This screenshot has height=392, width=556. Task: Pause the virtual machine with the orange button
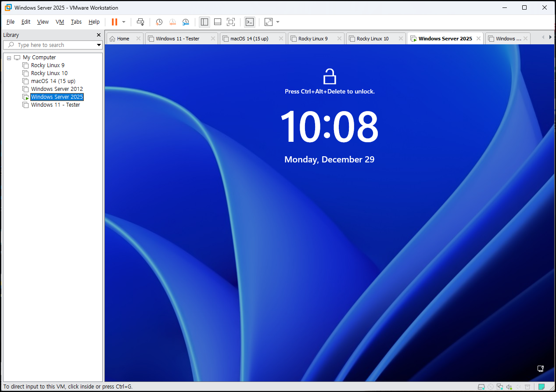(115, 22)
